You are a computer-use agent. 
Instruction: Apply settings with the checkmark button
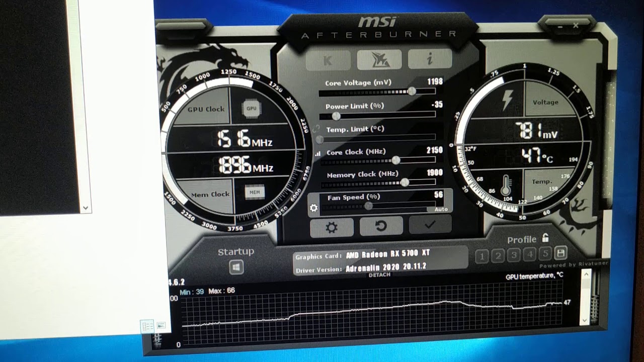tap(430, 225)
